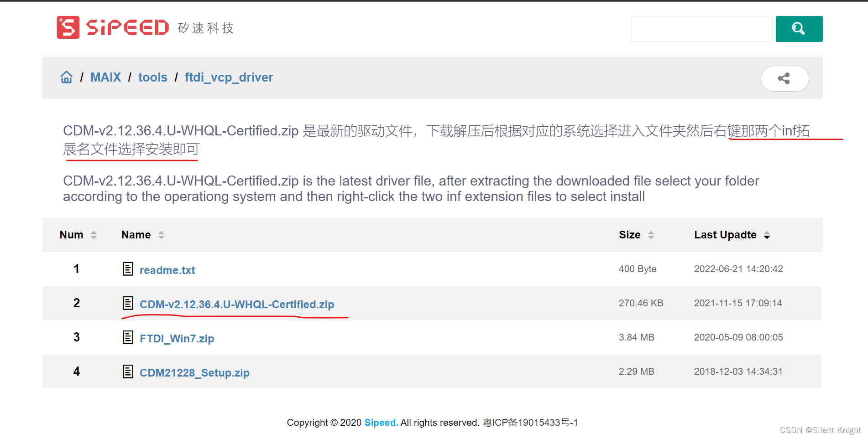Click the 矽速科技 company name text
The width and height of the screenshot is (868, 439).
tap(205, 28)
